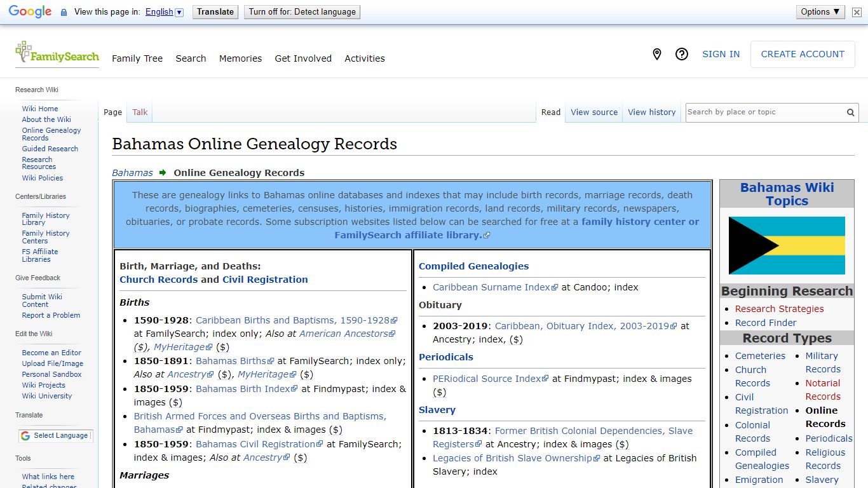The height and width of the screenshot is (488, 868).
Task: Open Guided Research sidebar link
Action: [50, 149]
